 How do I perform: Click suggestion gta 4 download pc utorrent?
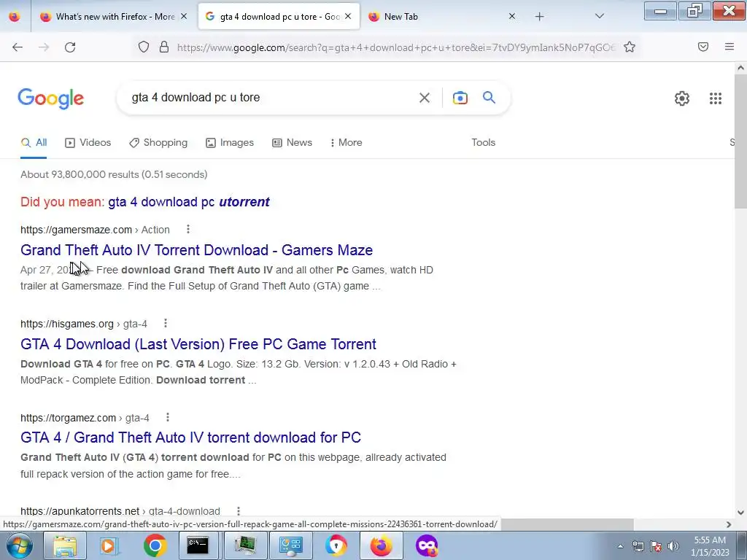(189, 202)
